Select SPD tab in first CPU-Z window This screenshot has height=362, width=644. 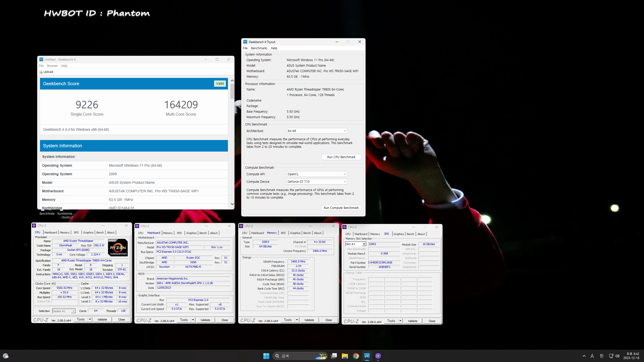76,233
